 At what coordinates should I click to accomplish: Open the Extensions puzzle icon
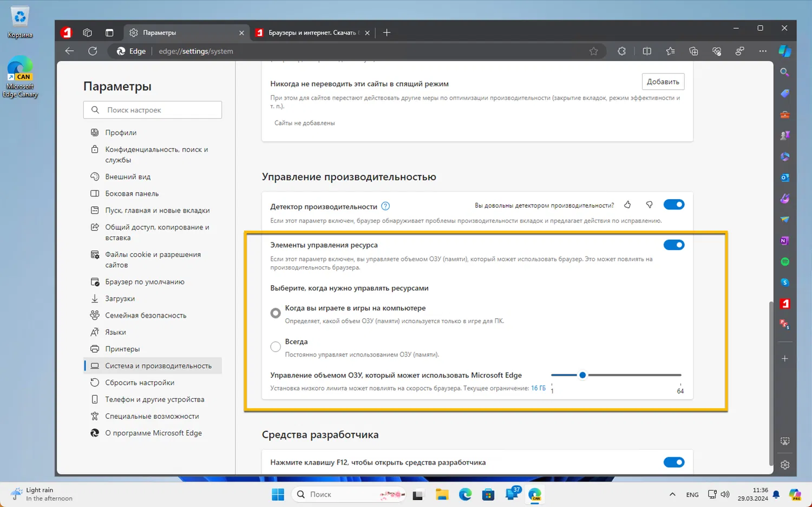coord(621,51)
